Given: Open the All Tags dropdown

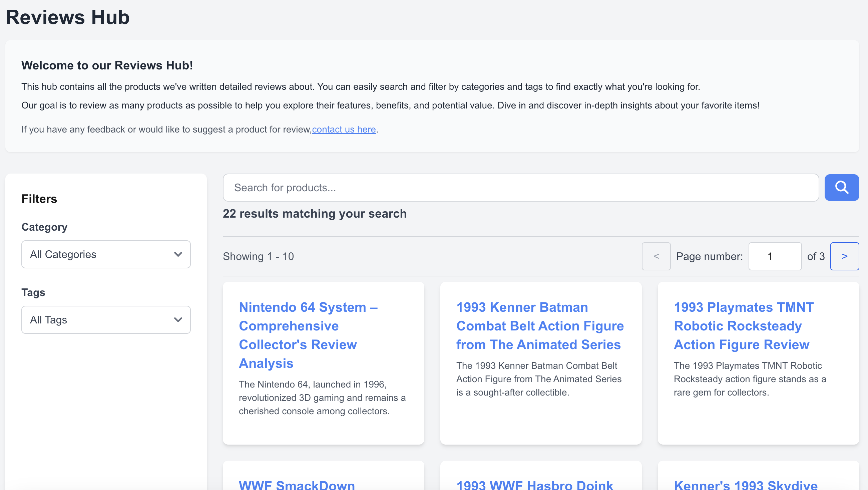Looking at the screenshot, I should point(106,320).
